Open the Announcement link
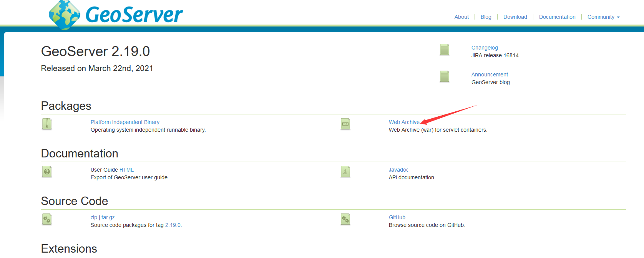Image resolution: width=644 pixels, height=258 pixels. (x=490, y=74)
